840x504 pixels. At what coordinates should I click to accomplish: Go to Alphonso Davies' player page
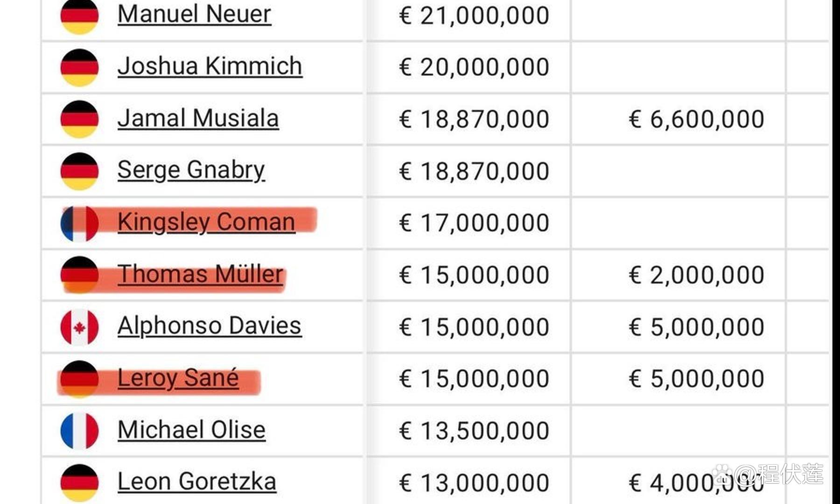click(x=210, y=326)
